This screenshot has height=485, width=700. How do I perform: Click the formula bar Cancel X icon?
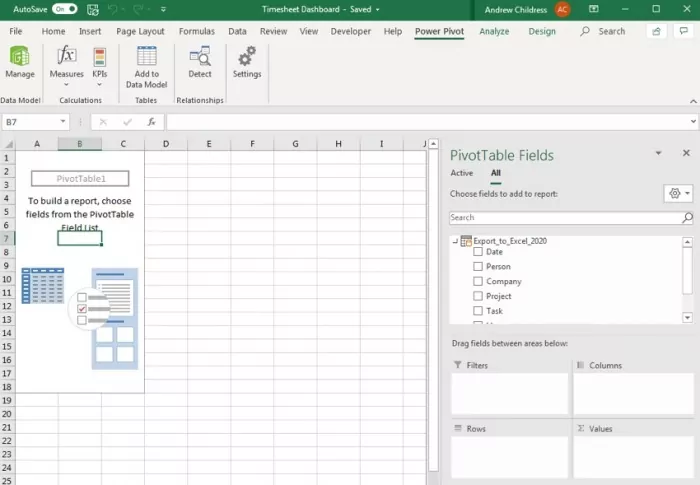[x=103, y=122]
